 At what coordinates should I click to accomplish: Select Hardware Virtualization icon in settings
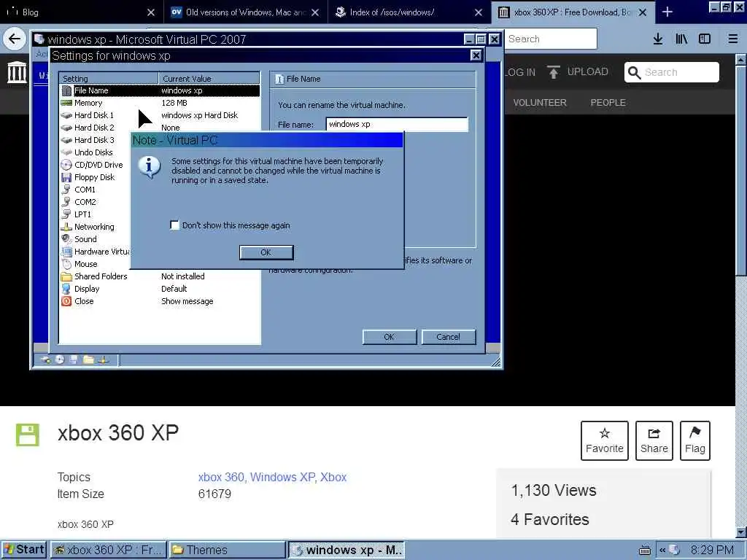pyautogui.click(x=66, y=252)
